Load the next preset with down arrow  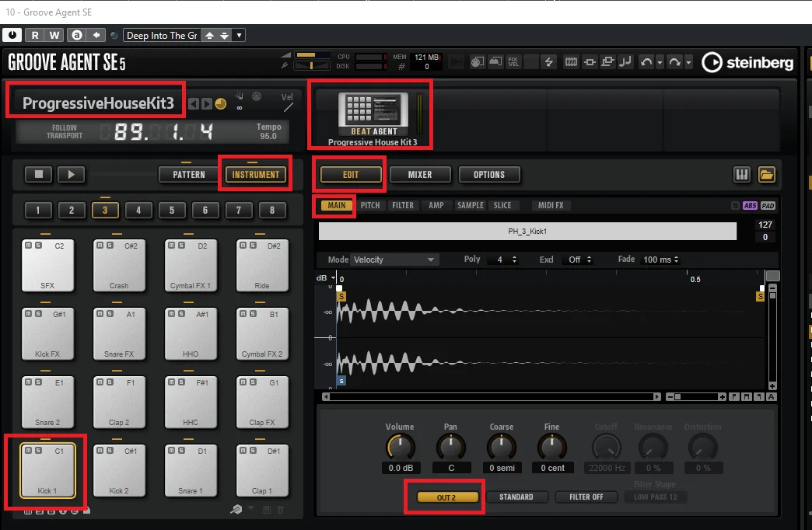tap(224, 35)
